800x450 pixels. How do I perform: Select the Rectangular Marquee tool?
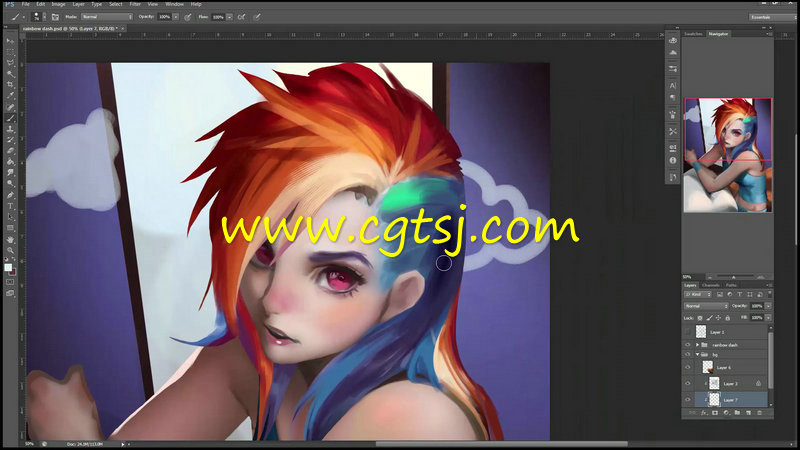(x=10, y=52)
